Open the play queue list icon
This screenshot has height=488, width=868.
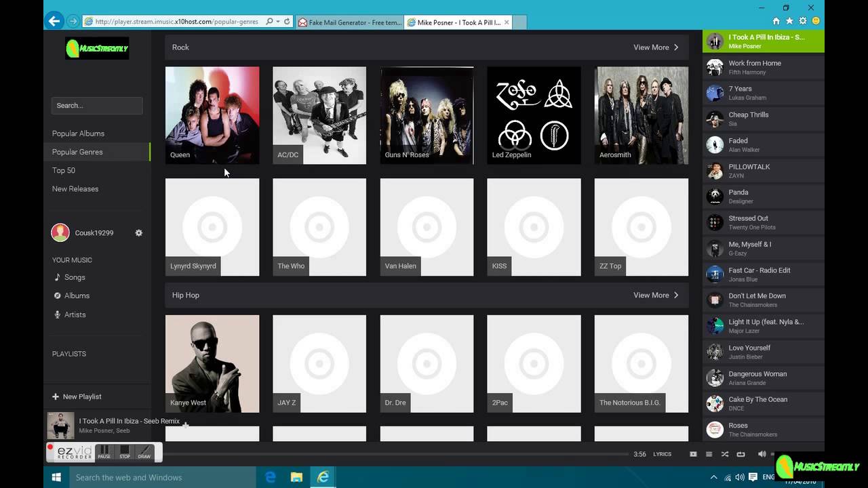(709, 454)
